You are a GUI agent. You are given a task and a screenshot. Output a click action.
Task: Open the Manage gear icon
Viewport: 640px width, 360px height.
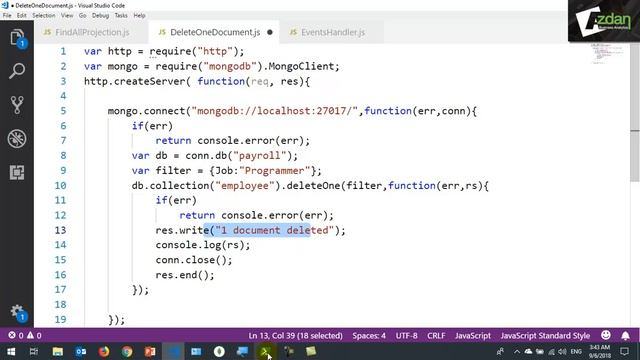[17, 312]
